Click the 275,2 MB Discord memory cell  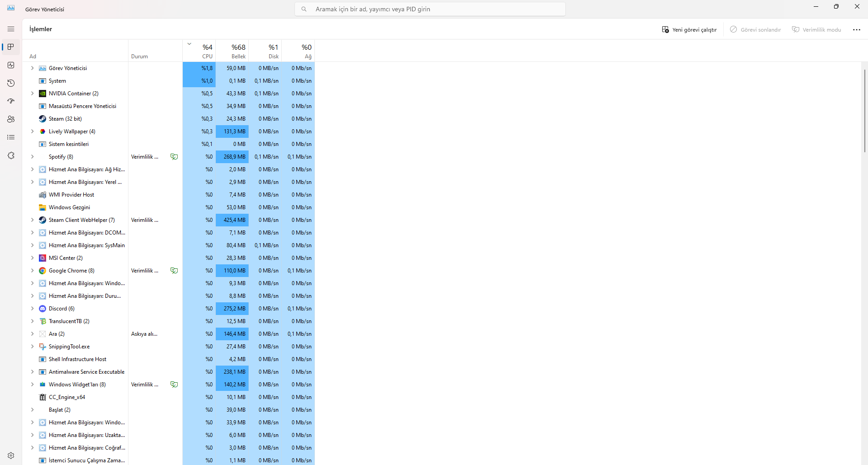pyautogui.click(x=232, y=309)
